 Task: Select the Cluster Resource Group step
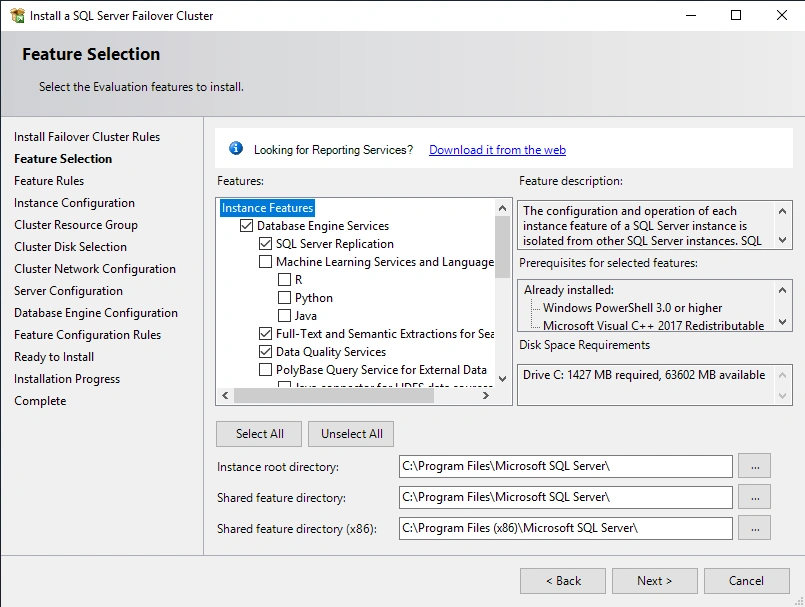click(x=75, y=225)
